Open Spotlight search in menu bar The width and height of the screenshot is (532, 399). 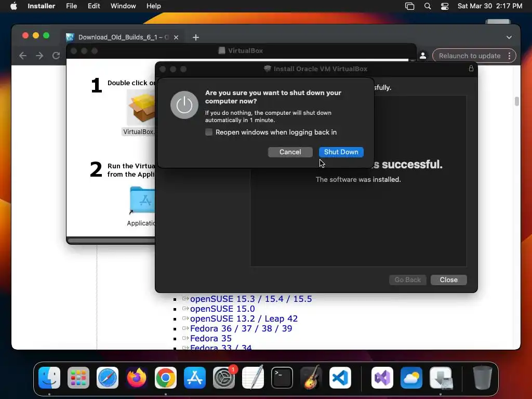428,6
